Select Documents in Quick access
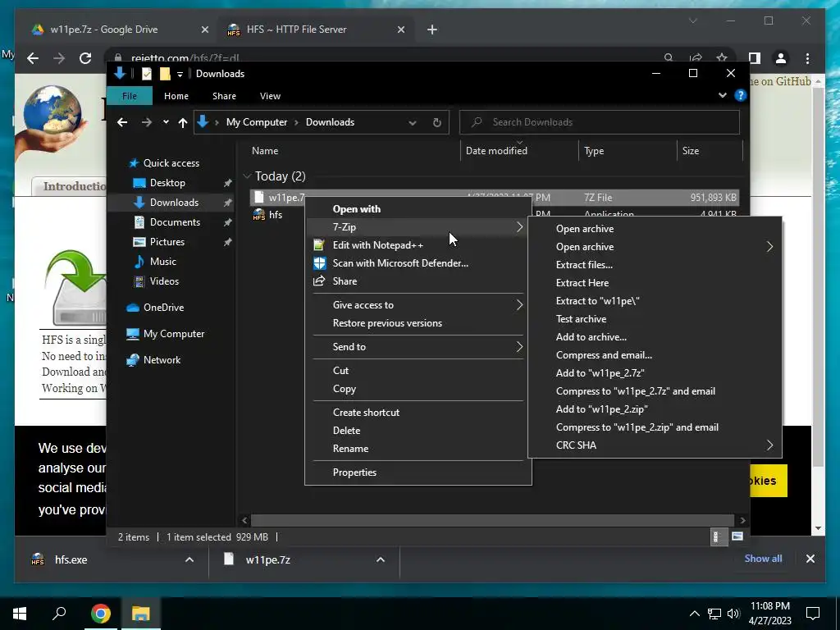The image size is (840, 630). coord(175,221)
